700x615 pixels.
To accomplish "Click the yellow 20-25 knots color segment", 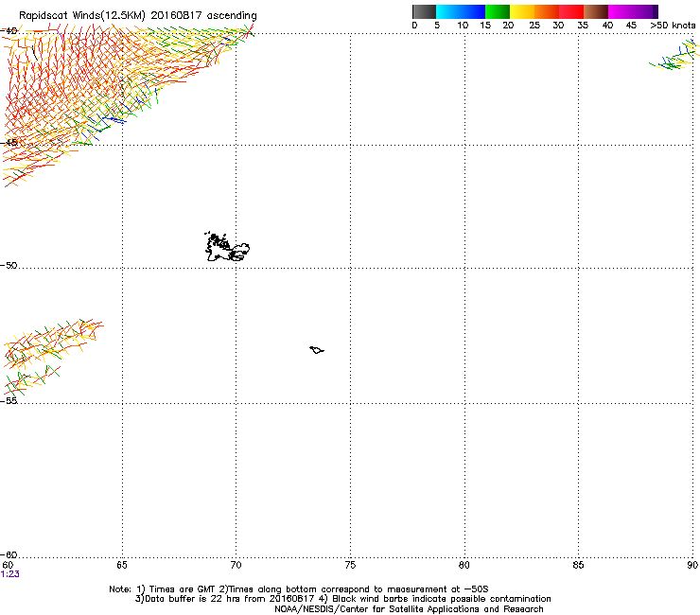I will click(x=522, y=11).
